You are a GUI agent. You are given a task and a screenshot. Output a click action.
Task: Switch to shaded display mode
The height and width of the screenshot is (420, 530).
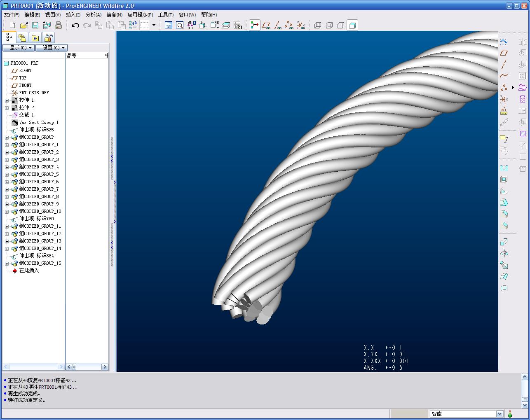click(352, 25)
